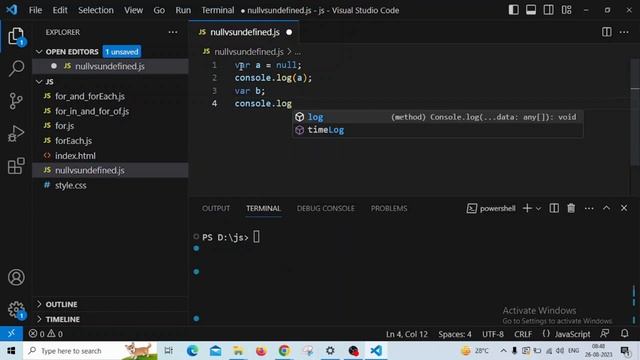Select JavaScript language mode
Image resolution: width=640 pixels, height=360 pixels.
click(572, 334)
